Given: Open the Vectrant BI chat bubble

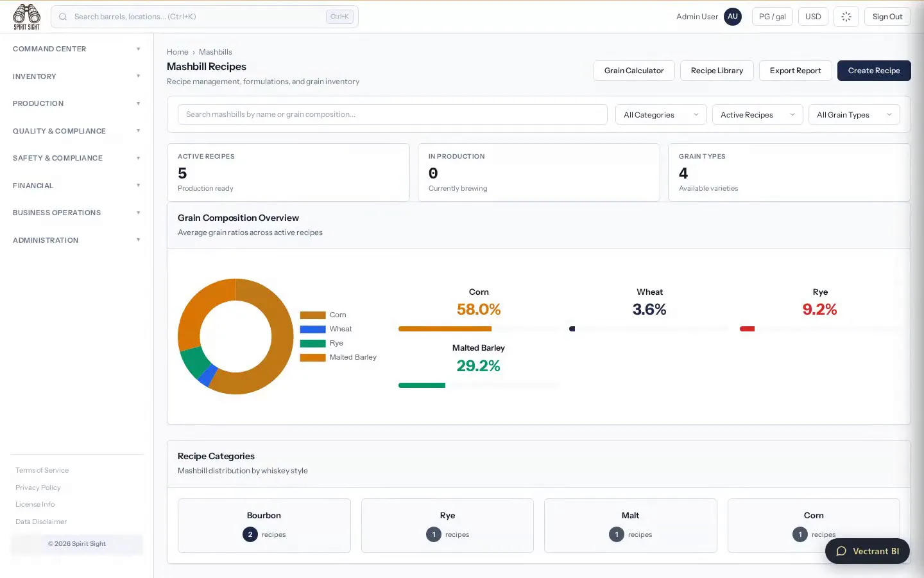Looking at the screenshot, I should point(868,551).
